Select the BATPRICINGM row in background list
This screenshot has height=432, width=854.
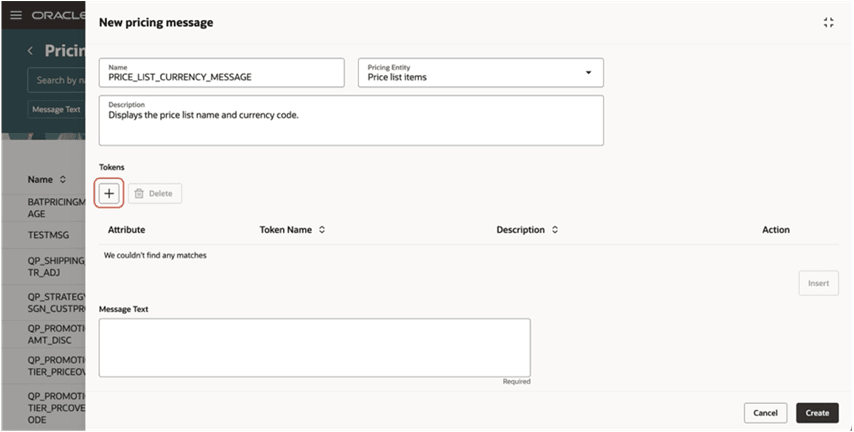[x=44, y=208]
